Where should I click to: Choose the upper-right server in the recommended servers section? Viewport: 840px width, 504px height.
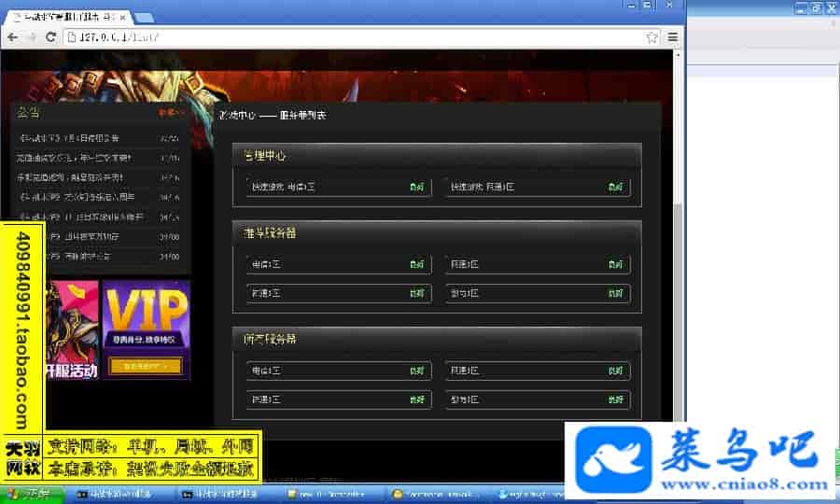[x=538, y=264]
